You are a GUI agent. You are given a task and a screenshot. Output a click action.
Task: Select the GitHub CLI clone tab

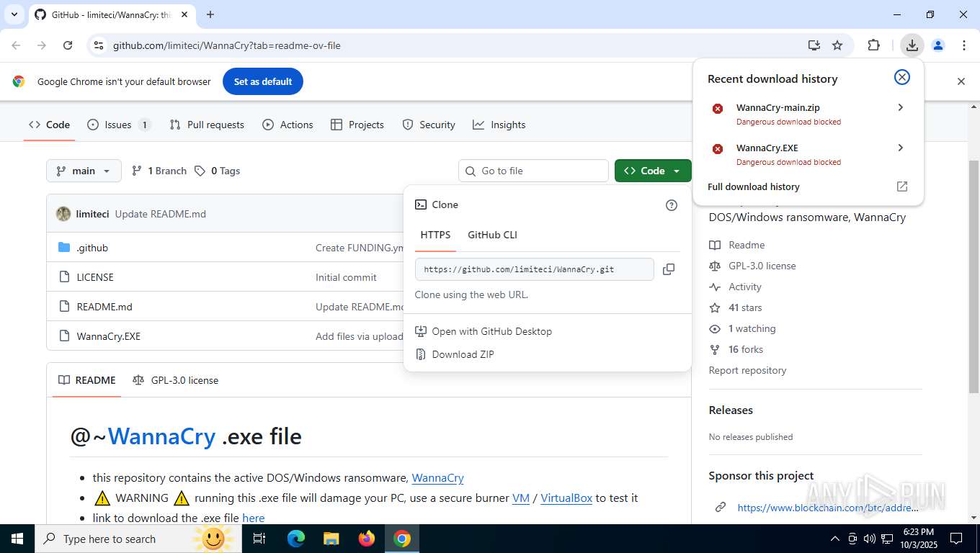pos(493,235)
